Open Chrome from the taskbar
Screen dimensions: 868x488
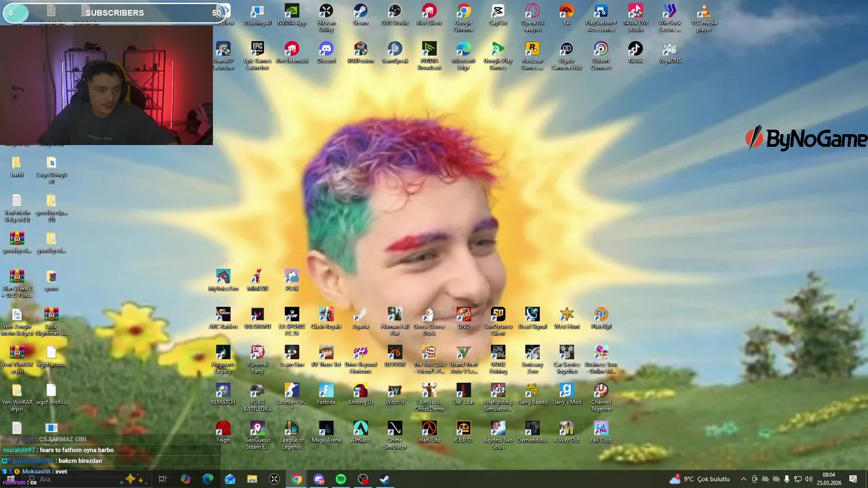(296, 479)
